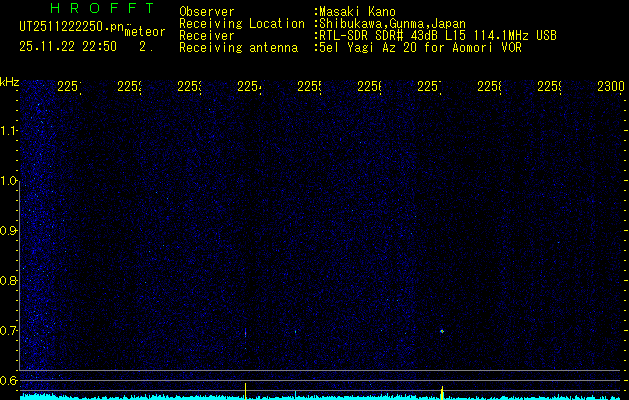Image resolution: width=629 pixels, height=400 pixels.
Task: Click the 2300 time axis label
Action: (611, 87)
